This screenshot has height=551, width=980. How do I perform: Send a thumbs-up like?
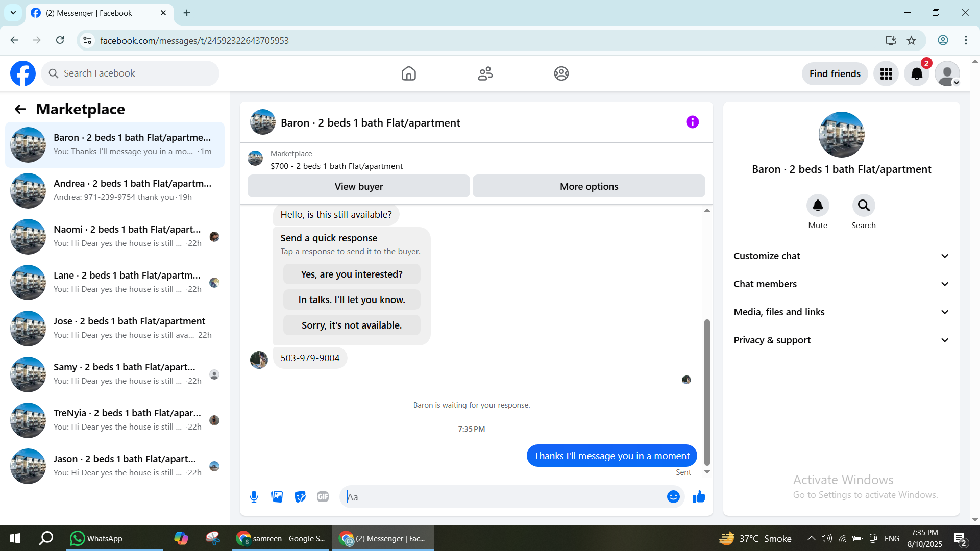[699, 496]
